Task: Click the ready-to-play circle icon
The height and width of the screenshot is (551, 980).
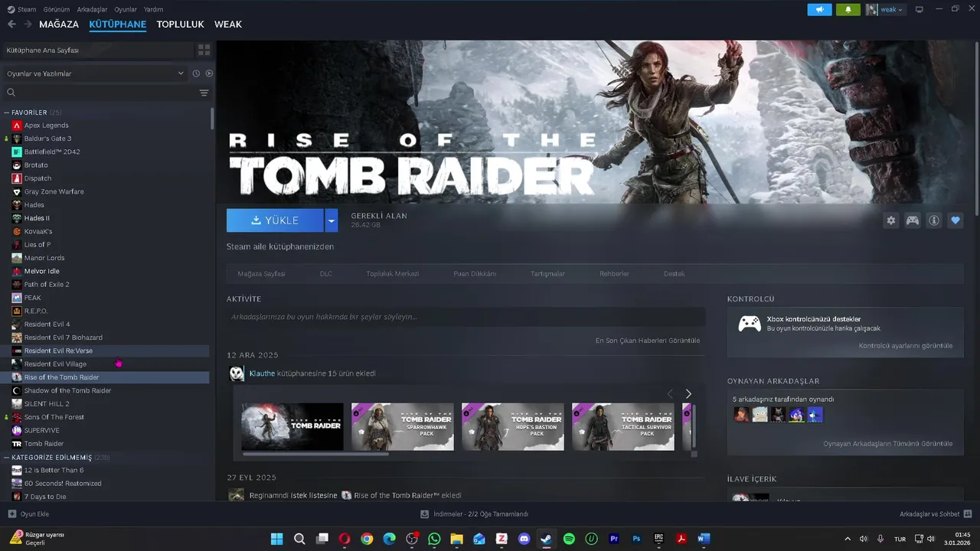Action: coord(209,73)
